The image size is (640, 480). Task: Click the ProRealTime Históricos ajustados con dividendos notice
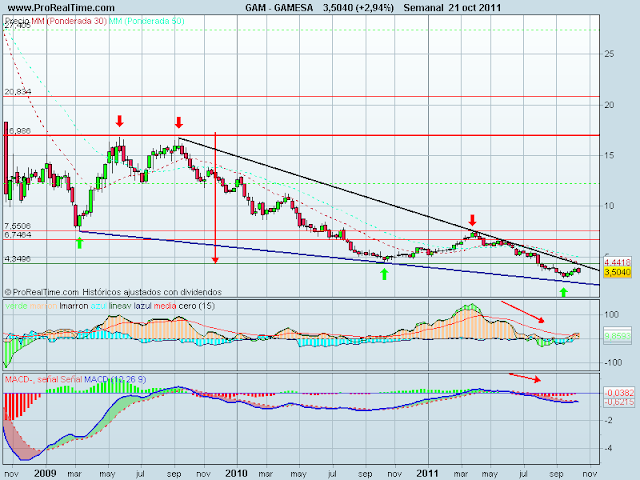click(113, 292)
